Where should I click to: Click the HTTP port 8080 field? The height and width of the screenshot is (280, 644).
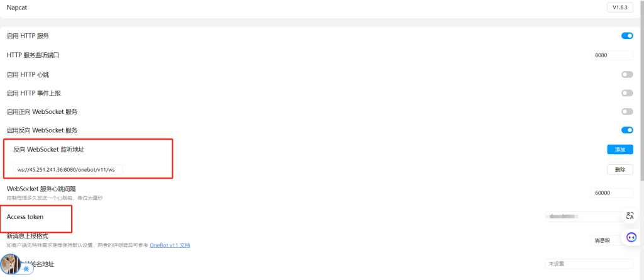point(612,55)
